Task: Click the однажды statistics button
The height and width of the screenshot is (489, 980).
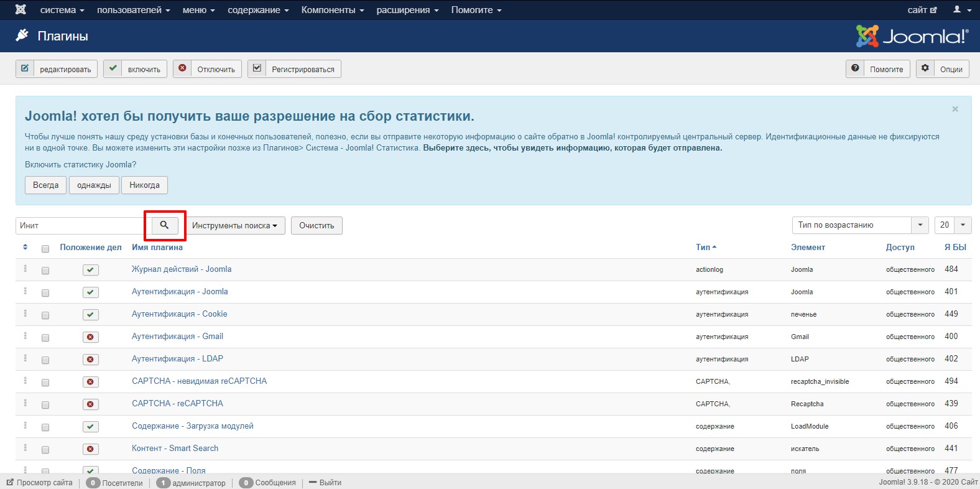Action: (x=94, y=185)
